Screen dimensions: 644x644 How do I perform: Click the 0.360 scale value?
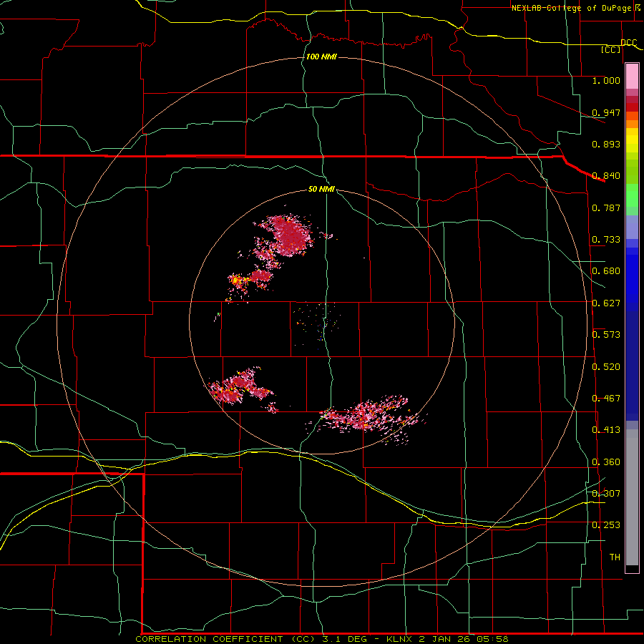[x=606, y=462]
